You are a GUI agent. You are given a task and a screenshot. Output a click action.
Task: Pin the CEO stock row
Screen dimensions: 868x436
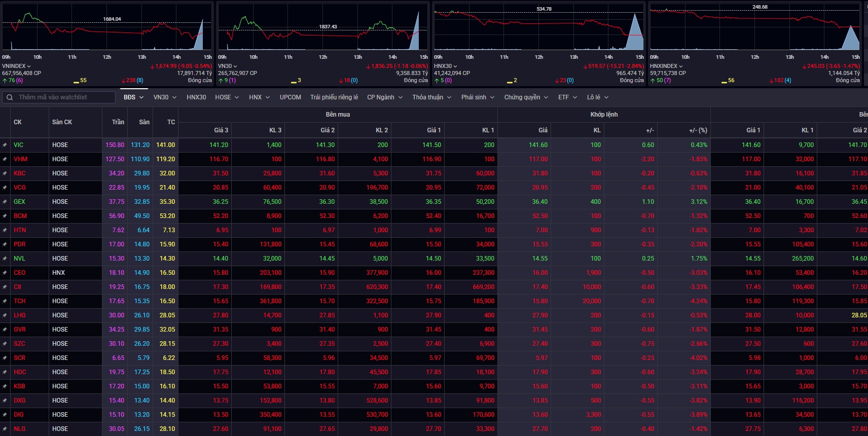5,273
